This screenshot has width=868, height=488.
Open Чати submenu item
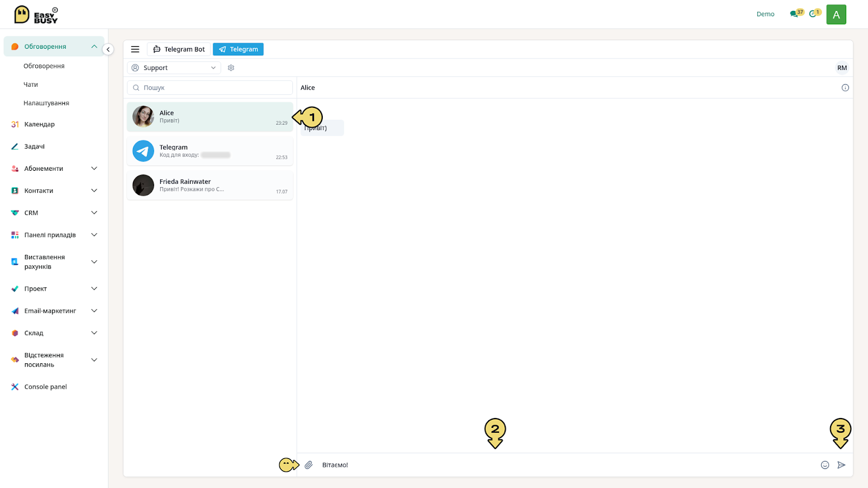point(31,85)
